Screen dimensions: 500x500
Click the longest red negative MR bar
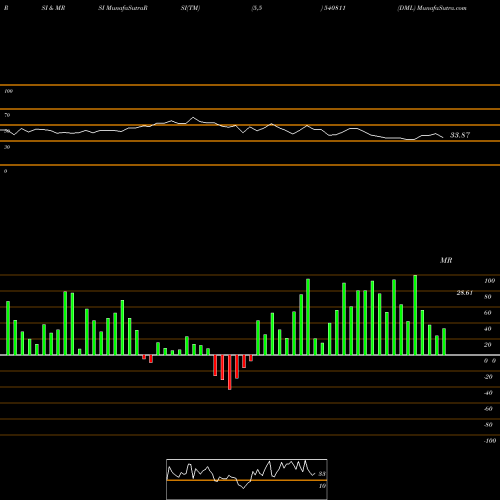229,372
